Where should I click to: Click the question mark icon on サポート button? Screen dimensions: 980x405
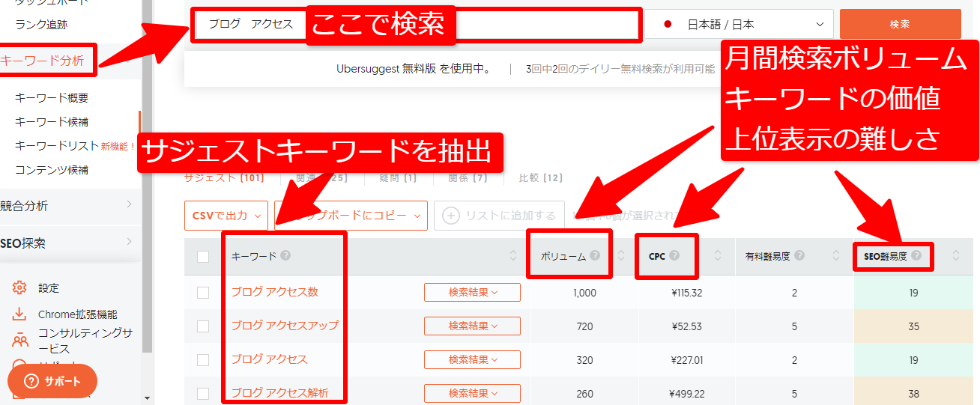tap(31, 381)
